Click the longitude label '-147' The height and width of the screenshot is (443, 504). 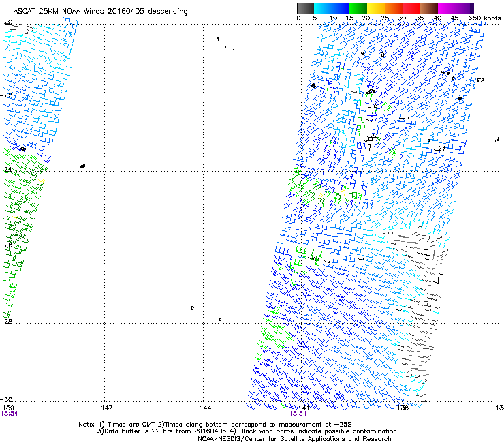tap(104, 408)
